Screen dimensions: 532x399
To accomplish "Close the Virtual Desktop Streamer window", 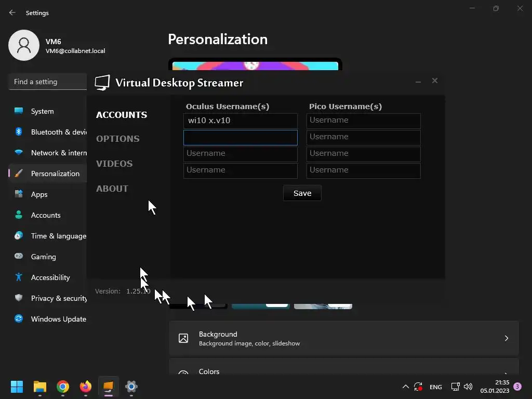I will (435, 81).
